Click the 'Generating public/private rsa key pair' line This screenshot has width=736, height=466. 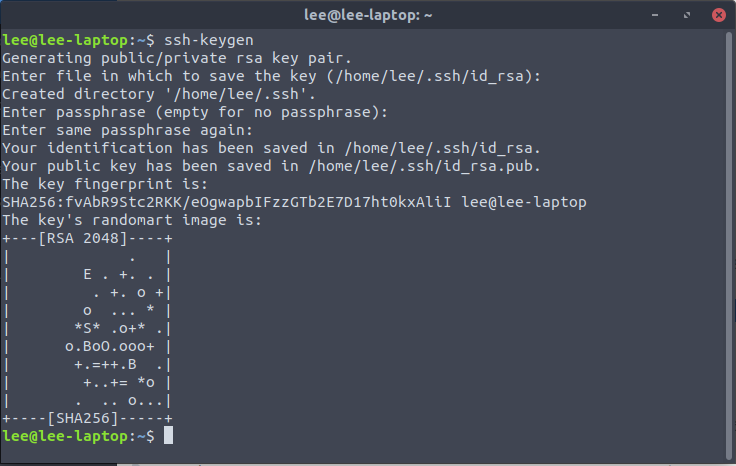tap(177, 58)
